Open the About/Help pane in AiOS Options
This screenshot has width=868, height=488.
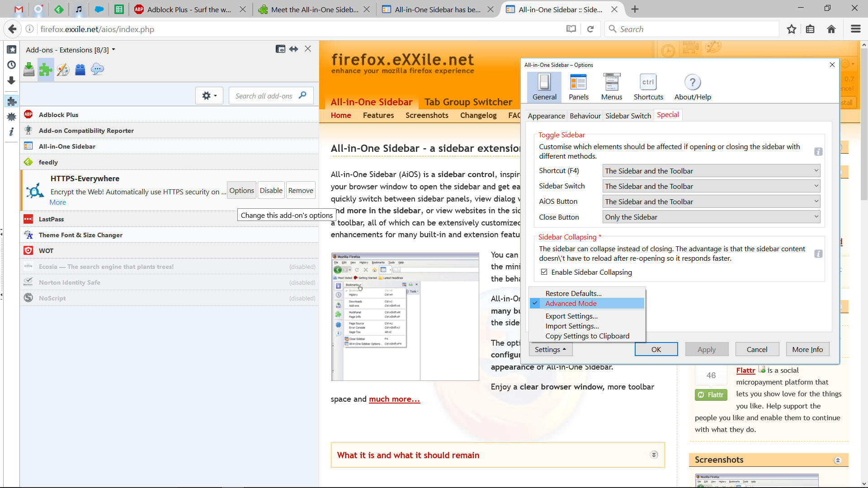click(693, 87)
